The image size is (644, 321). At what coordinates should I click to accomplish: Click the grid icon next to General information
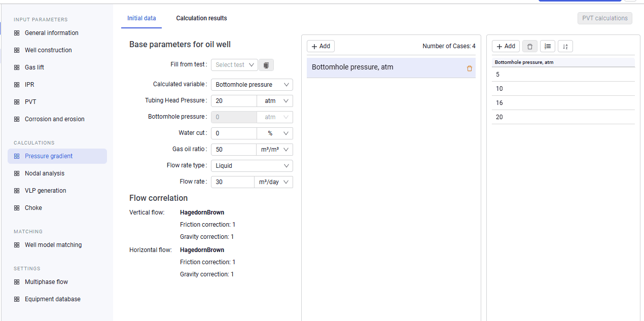pos(17,33)
